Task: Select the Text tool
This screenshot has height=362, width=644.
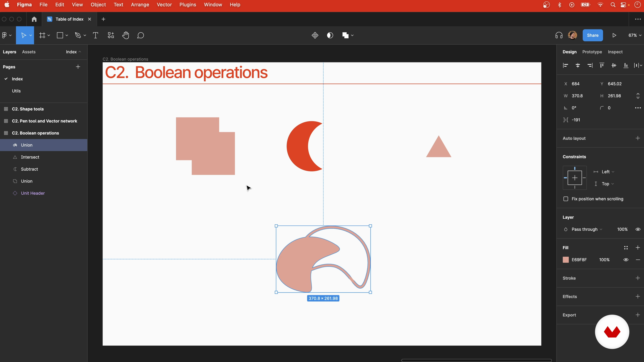Action: pyautogui.click(x=95, y=35)
